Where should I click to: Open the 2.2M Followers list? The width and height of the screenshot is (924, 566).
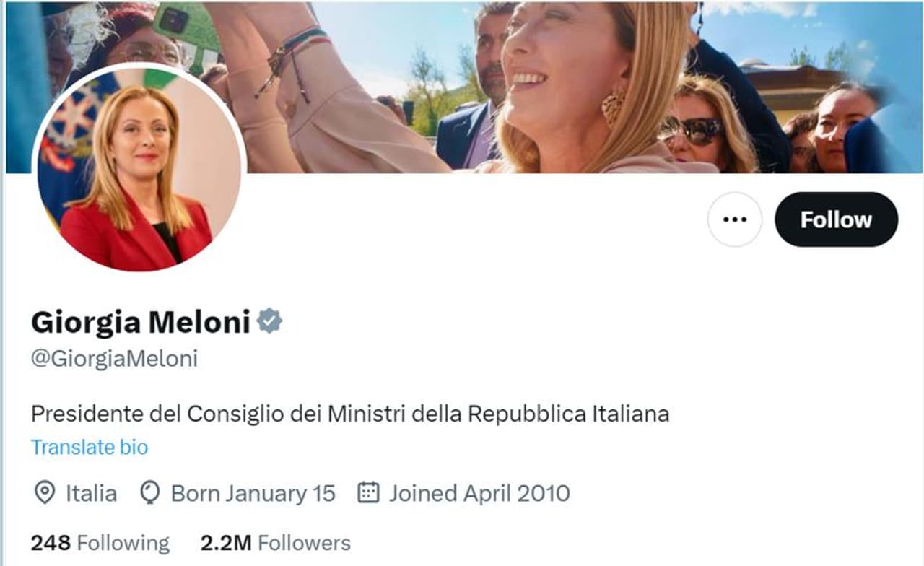(275, 543)
